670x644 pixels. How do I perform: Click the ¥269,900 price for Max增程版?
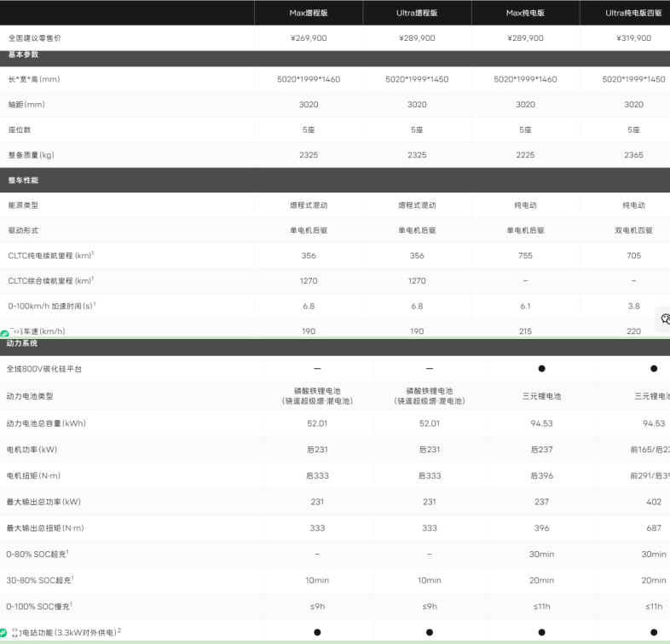(309, 38)
